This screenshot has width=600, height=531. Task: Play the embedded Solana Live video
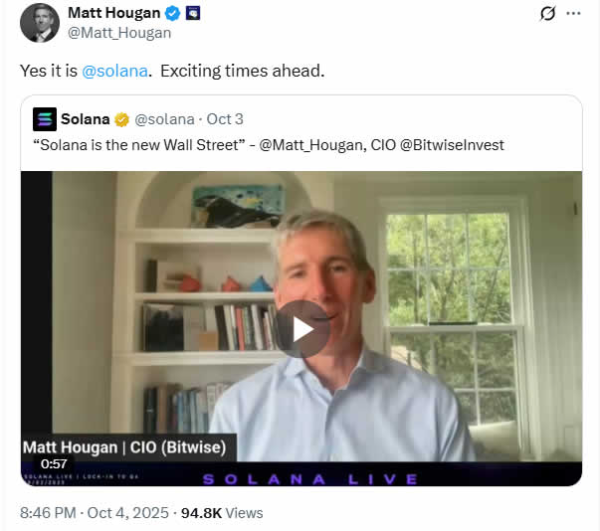coord(302,329)
